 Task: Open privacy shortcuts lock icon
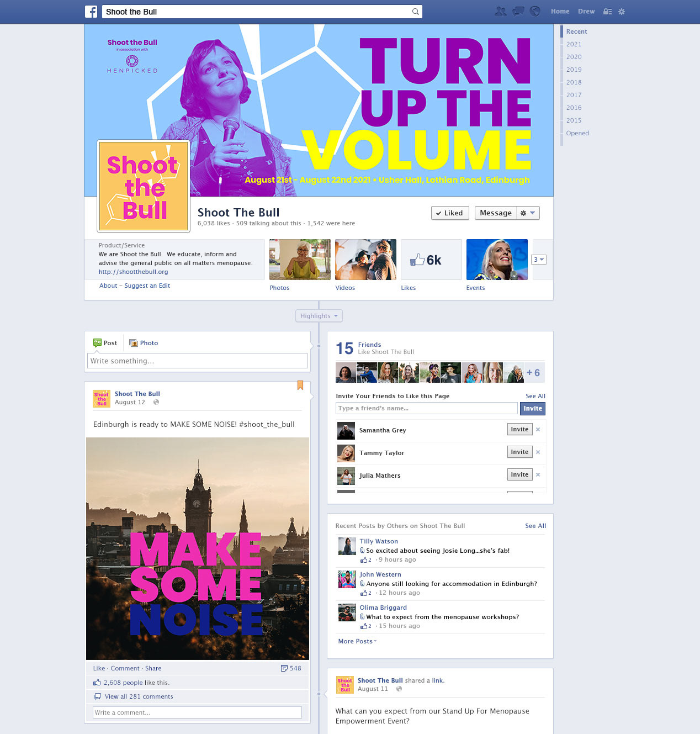coord(607,12)
